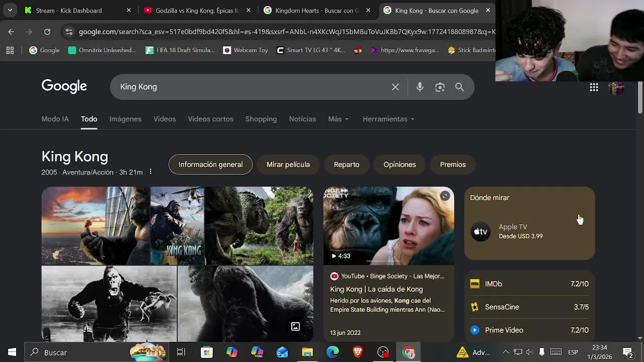Switch to Modo IA tab
This screenshot has width=644, height=362.
coord(55,119)
